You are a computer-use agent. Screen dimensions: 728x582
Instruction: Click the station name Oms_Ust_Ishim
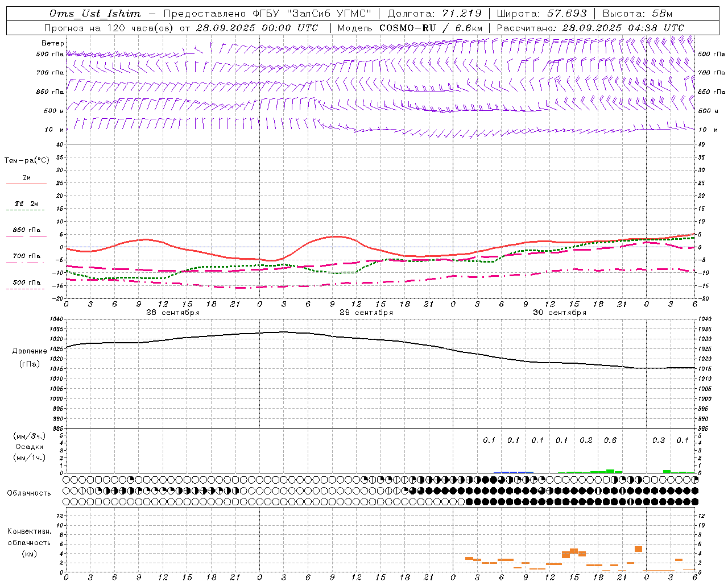pos(95,14)
